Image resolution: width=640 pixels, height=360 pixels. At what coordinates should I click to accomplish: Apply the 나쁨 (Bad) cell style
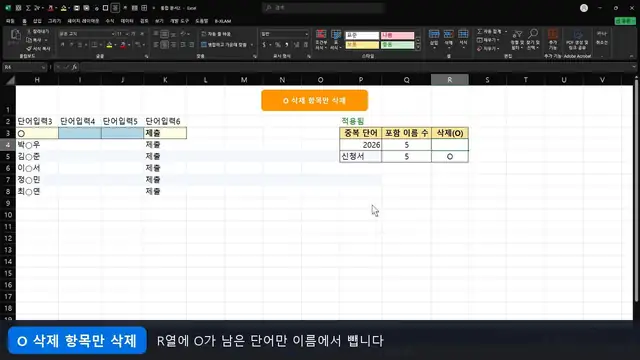[x=397, y=36]
